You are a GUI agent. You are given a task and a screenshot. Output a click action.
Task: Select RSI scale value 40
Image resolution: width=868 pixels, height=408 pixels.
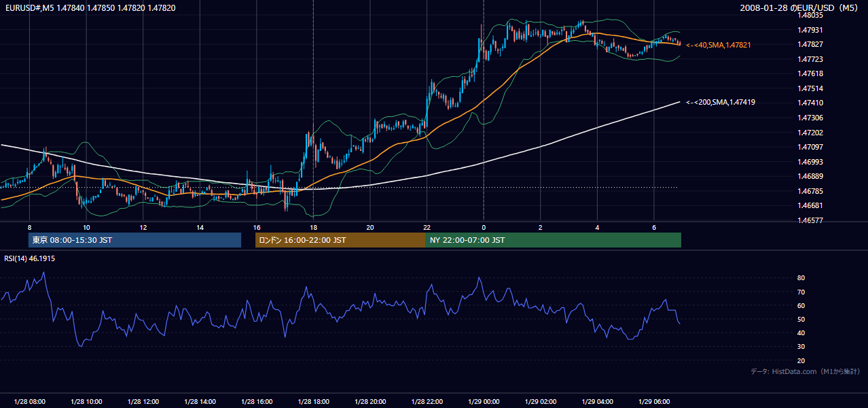click(x=801, y=333)
